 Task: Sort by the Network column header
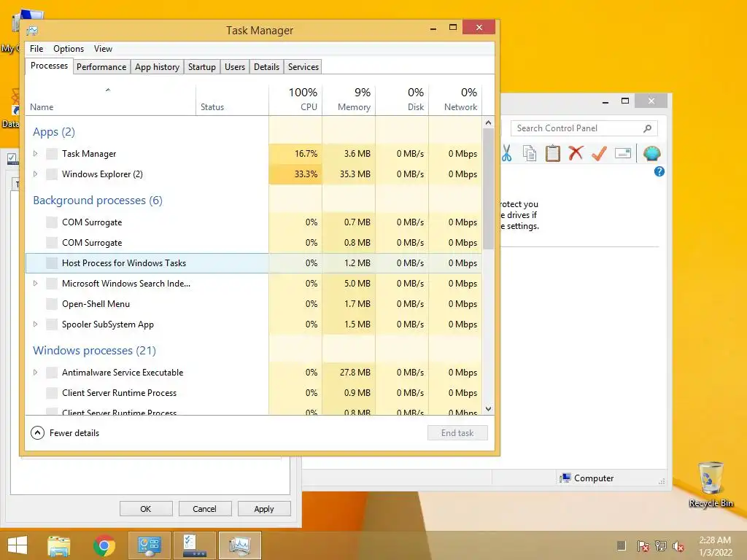click(x=456, y=99)
